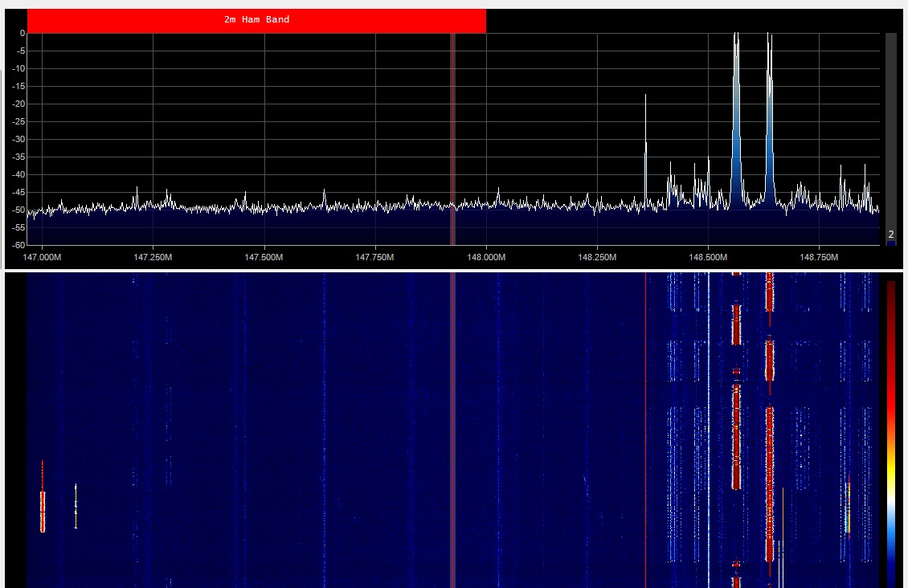Screen dimensions: 908x588
Task: Click the 148.750M frequency axis label
Action: [x=818, y=258]
